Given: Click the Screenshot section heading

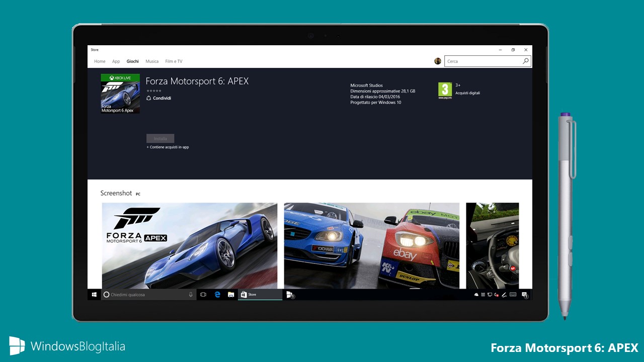Looking at the screenshot, I should [116, 193].
